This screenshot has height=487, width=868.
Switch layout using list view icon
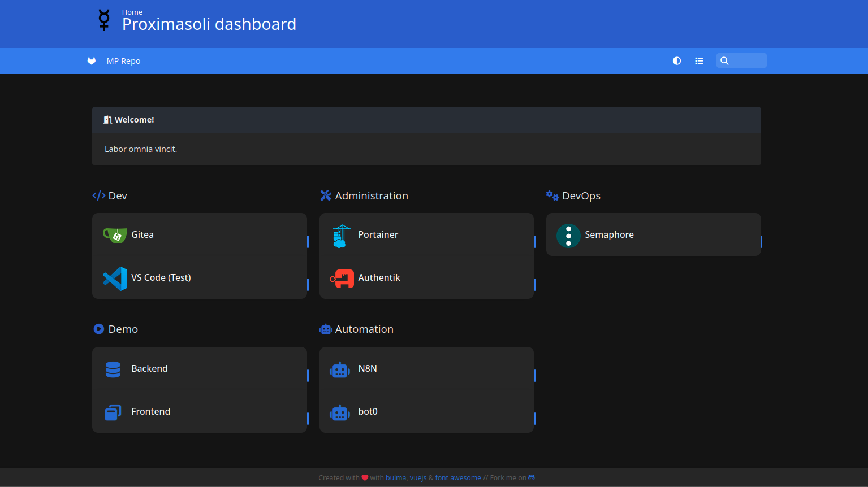pyautogui.click(x=699, y=61)
